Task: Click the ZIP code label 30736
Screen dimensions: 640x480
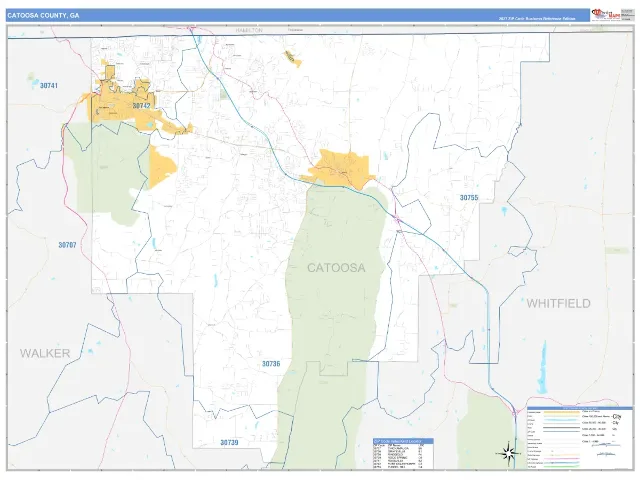Action: [x=271, y=364]
